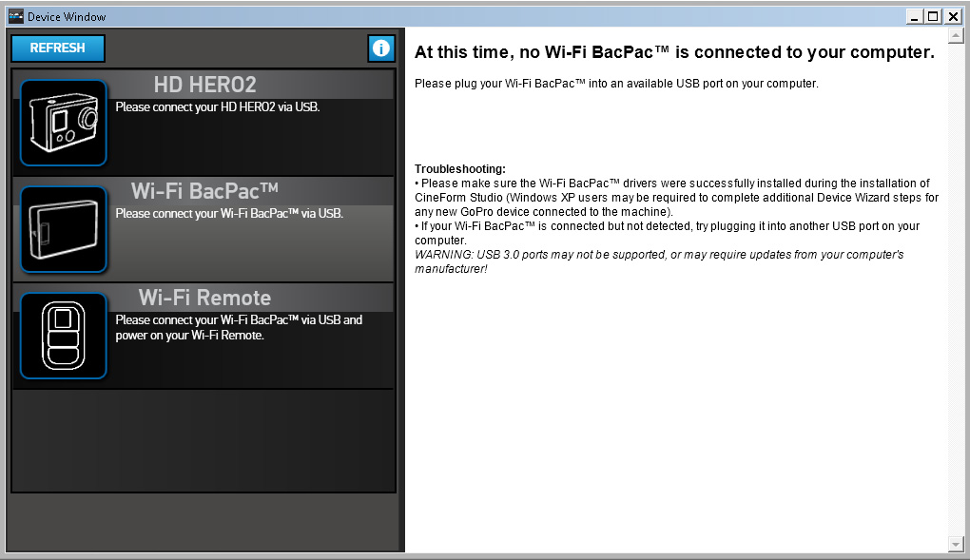
Task: Click the 'WARNING: USB 3.0 ports' italic text
Action: click(659, 261)
